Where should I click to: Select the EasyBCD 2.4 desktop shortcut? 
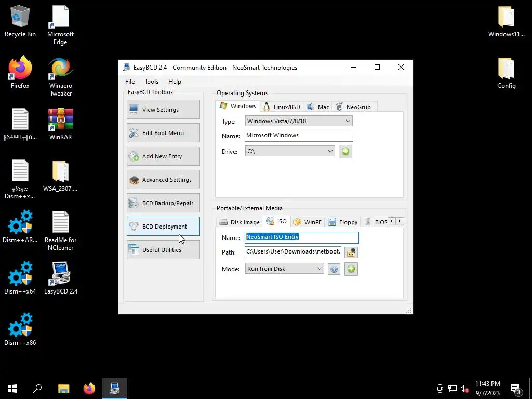coord(60,278)
